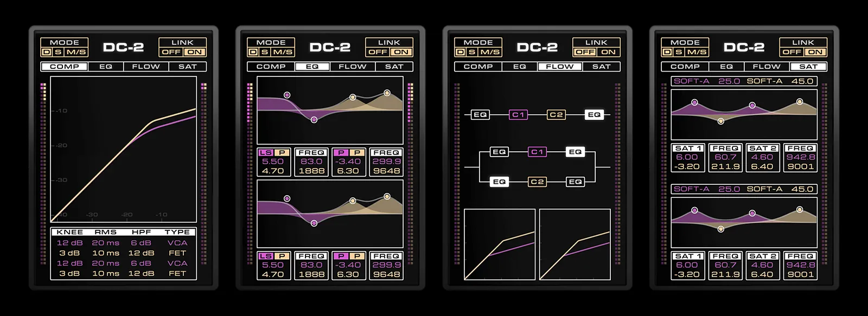Open the purple SOFT-A type in upper saturation header
The image size is (868, 316).
691,81
